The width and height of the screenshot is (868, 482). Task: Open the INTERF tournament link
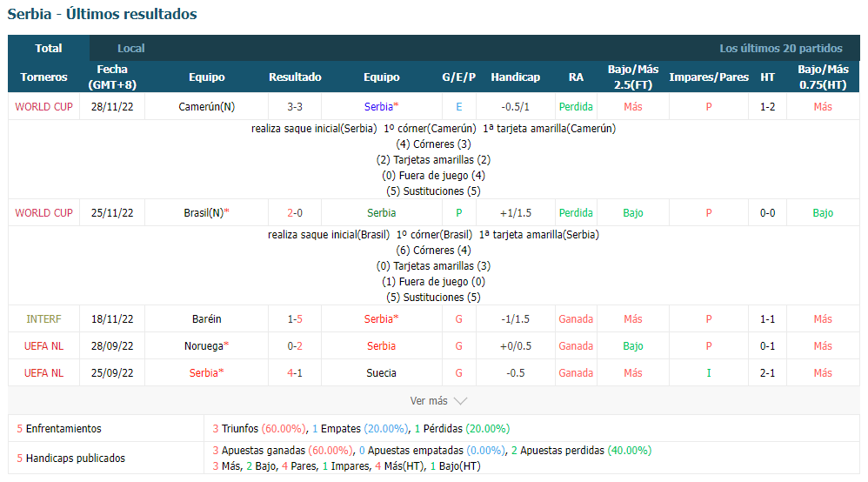(43, 319)
